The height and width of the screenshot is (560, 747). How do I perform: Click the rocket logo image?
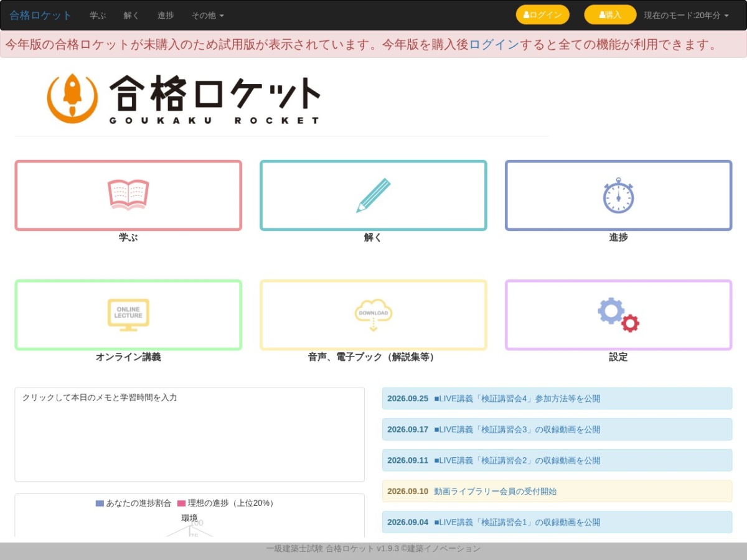(x=184, y=99)
